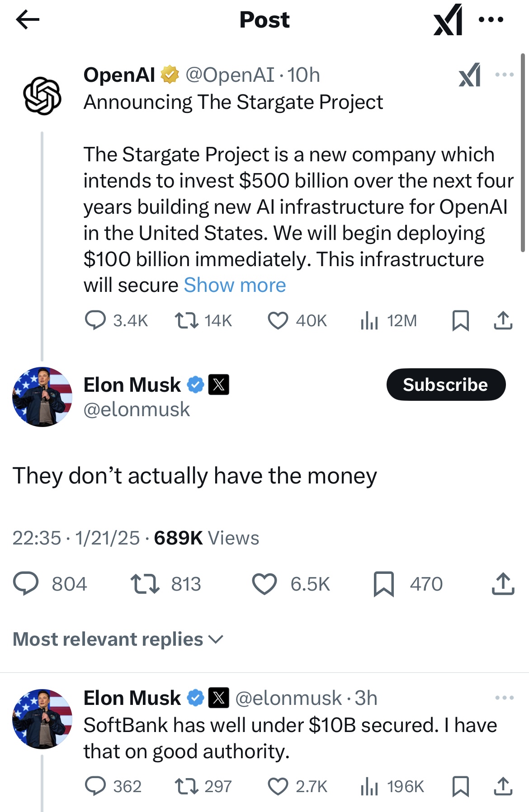Repost the OpenAI Stargate announcement
This screenshot has width=529, height=812.
pos(186,320)
